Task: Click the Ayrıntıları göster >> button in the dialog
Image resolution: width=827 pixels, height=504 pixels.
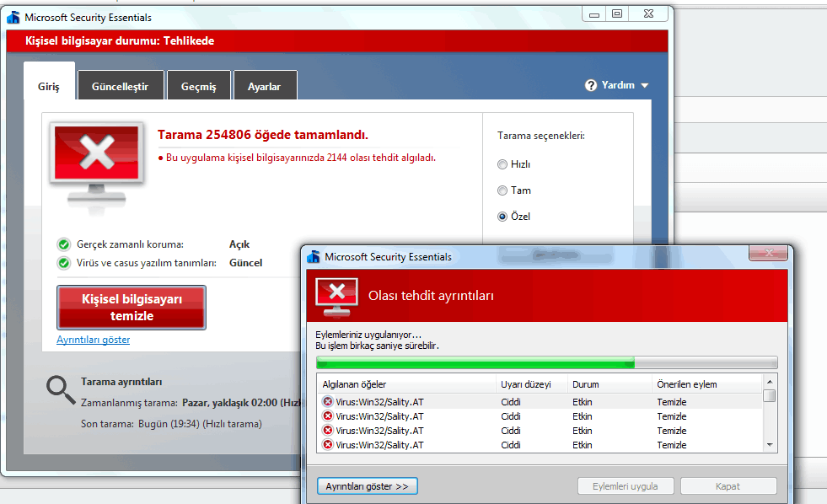Action: pos(367,486)
